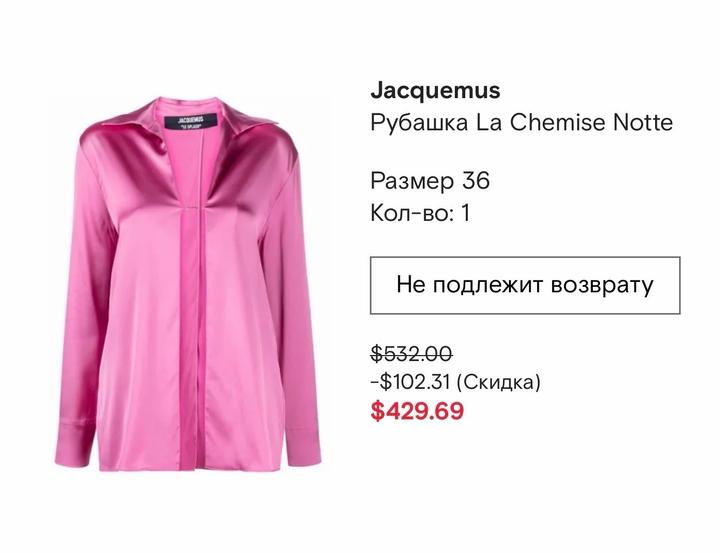Click the crossed-out $532.00 price
Screen dimensions: 720x553
pyautogui.click(x=412, y=354)
